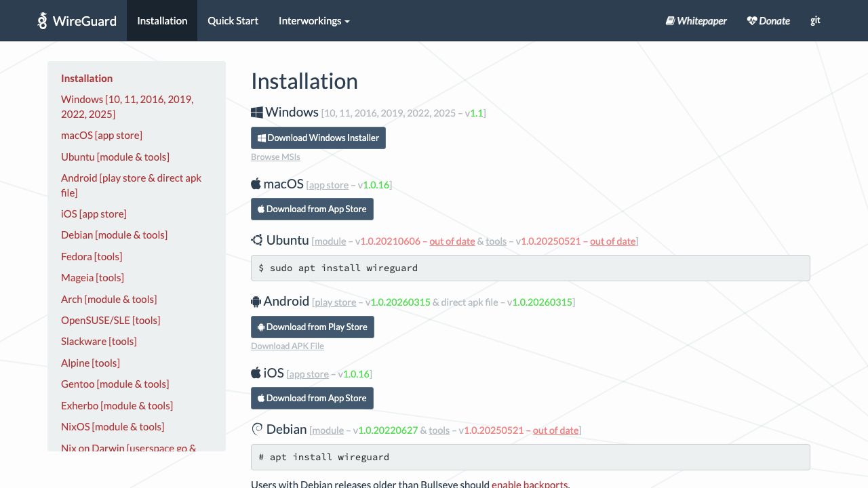
Task: Open Ubuntu tools link
Action: click(496, 241)
